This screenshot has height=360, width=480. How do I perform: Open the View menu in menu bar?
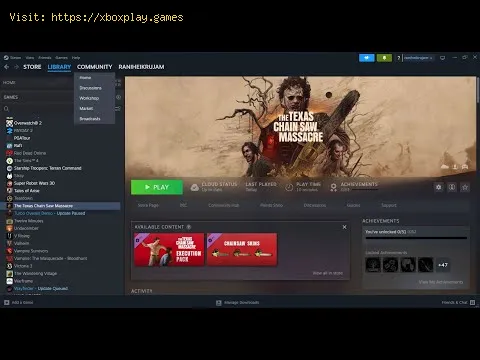30,58
